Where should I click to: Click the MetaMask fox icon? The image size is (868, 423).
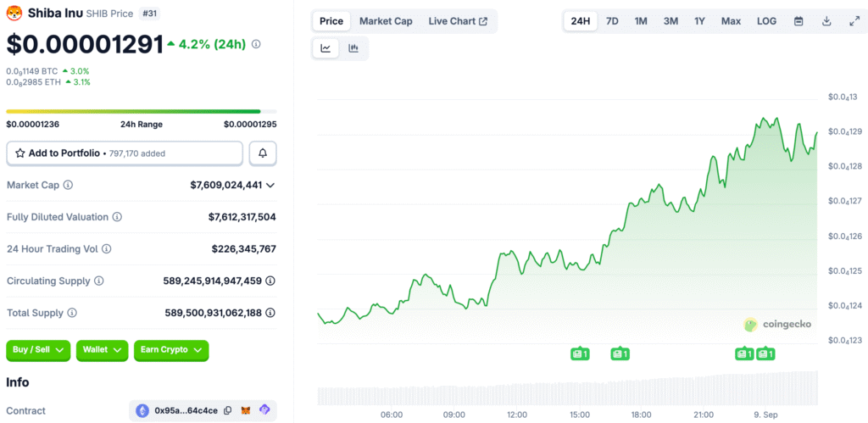point(246,411)
